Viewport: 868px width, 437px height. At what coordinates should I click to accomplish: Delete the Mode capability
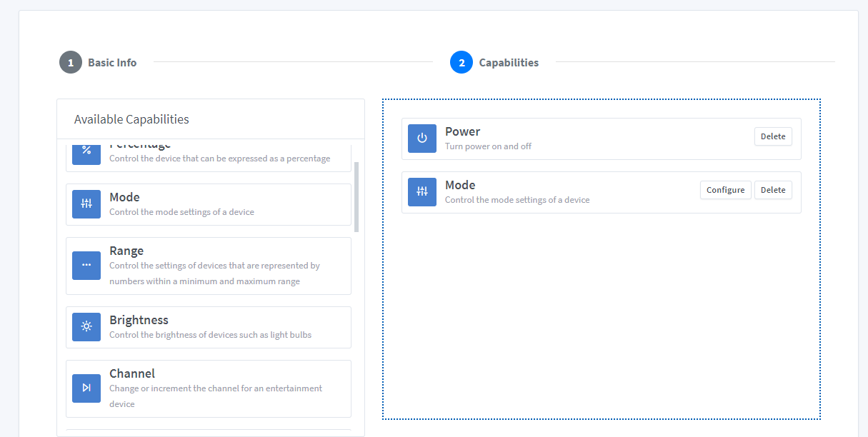pos(772,190)
